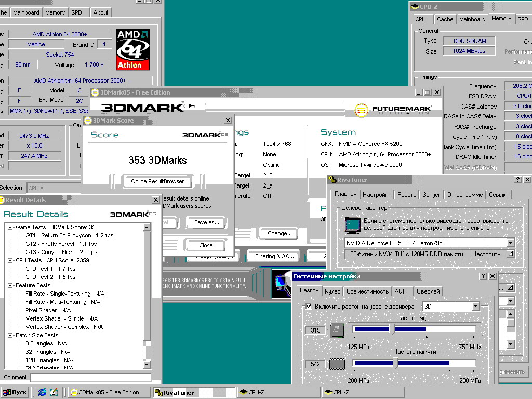The image size is (532, 399).
Task: Click the memory chip icon beside memory clock
Action: [337, 364]
